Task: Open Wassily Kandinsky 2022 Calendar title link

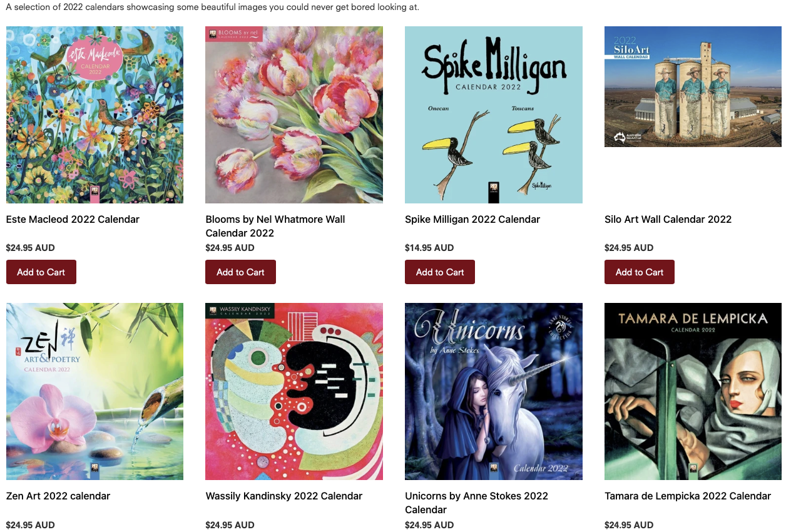Action: click(284, 496)
